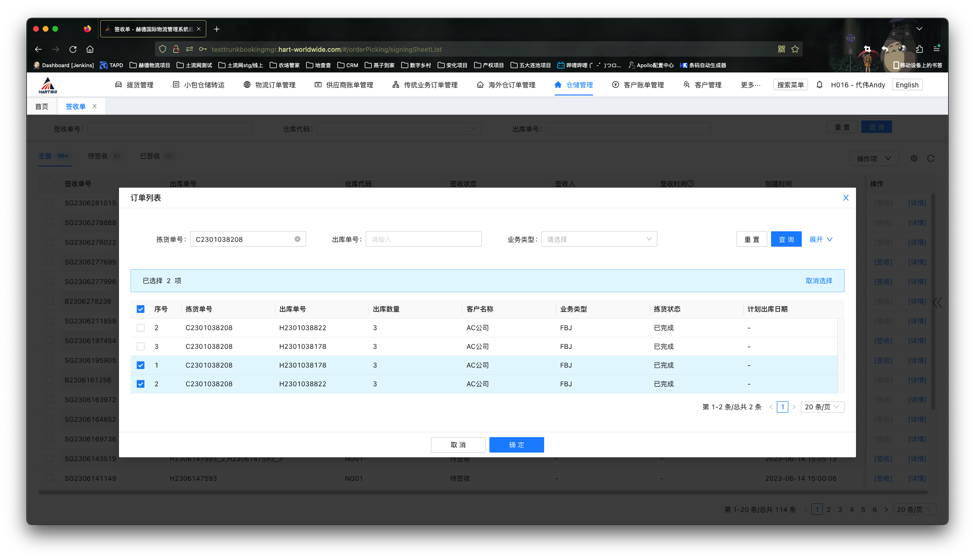The width and height of the screenshot is (975, 560).
Task: Click the 确定 button
Action: click(516, 445)
